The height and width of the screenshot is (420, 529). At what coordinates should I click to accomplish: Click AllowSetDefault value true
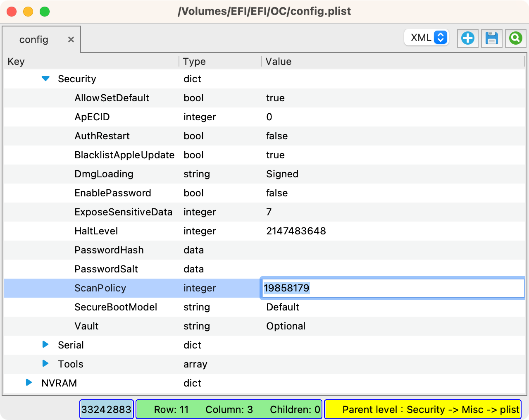coord(275,98)
